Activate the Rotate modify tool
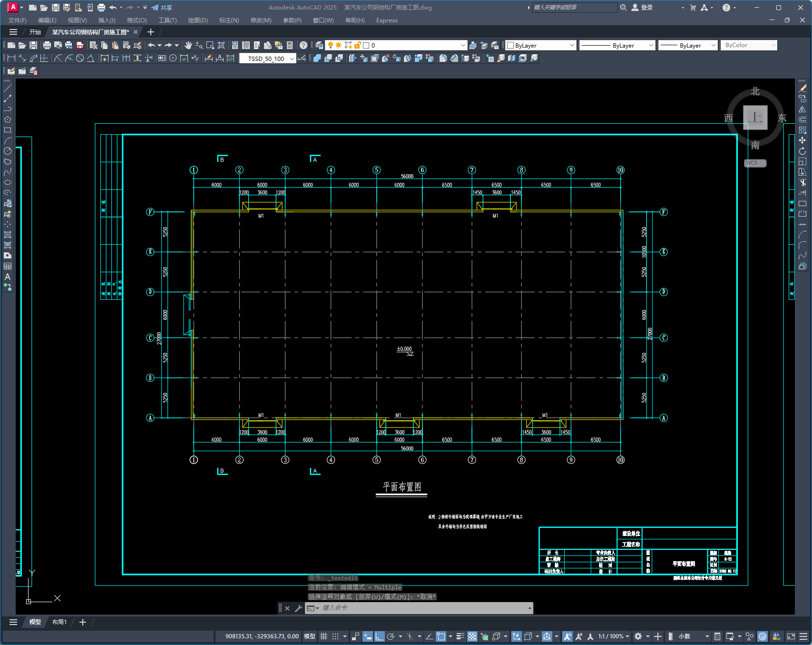This screenshot has height=645, width=812. tap(802, 151)
